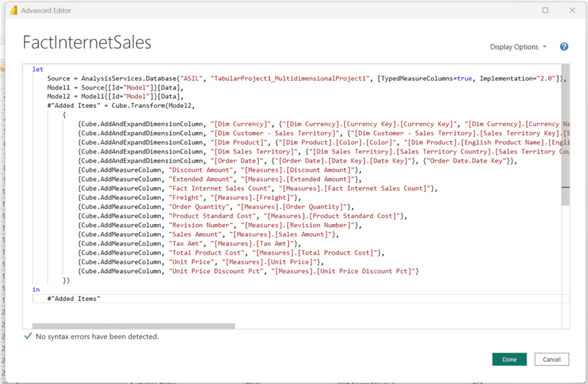Maximize the Advanced Editor window
The height and width of the screenshot is (384, 588).
546,11
